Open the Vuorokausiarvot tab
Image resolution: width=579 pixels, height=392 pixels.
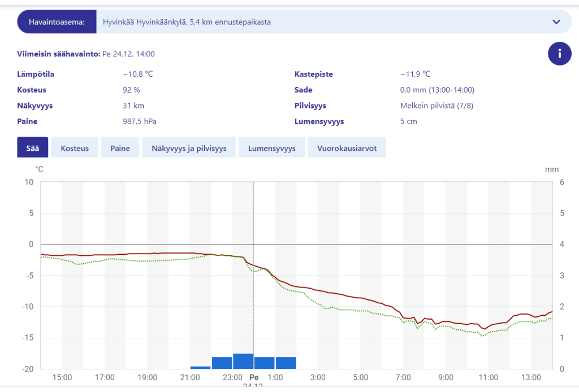[347, 148]
